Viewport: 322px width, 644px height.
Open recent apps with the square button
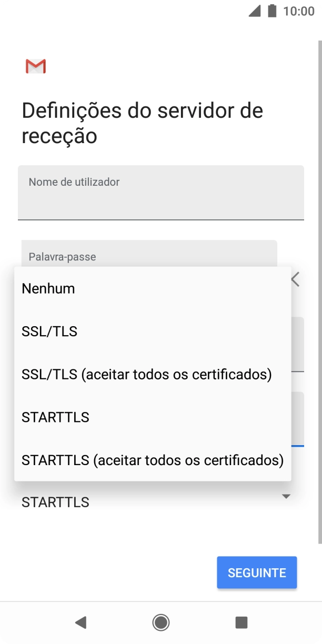[x=241, y=622]
